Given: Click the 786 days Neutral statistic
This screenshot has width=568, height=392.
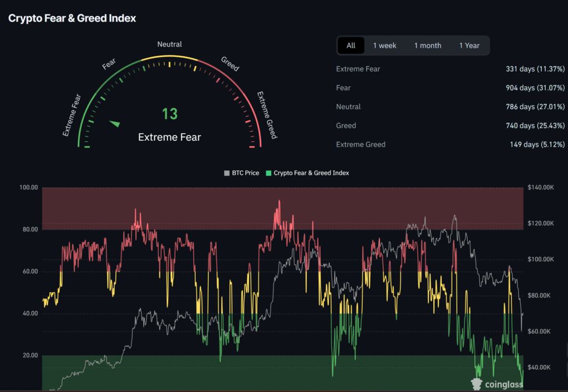Looking at the screenshot, I should (x=535, y=106).
